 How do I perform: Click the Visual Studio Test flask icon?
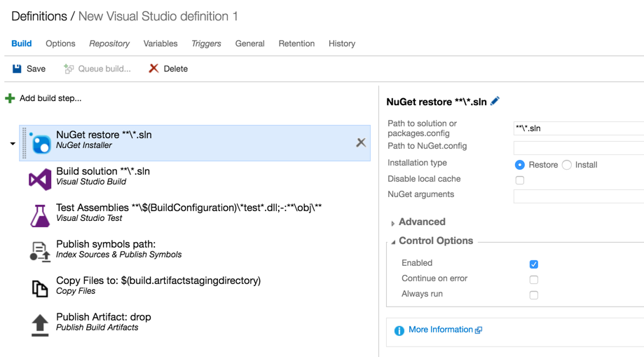tap(40, 216)
